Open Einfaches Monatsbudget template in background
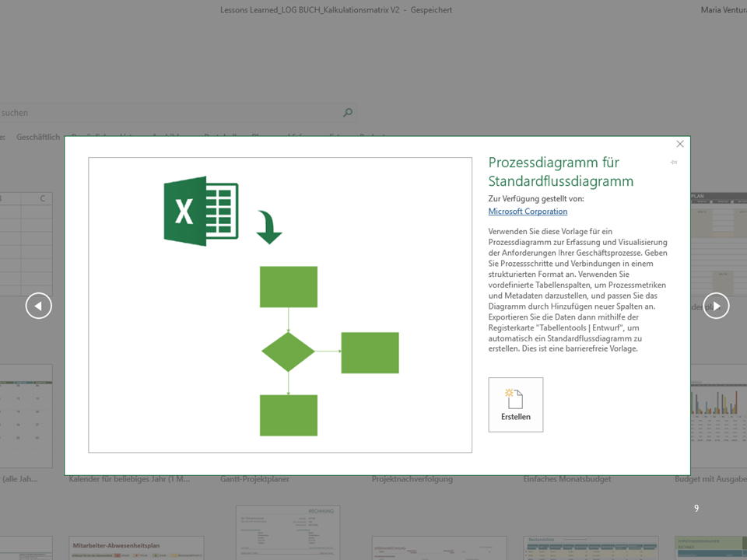 567,479
